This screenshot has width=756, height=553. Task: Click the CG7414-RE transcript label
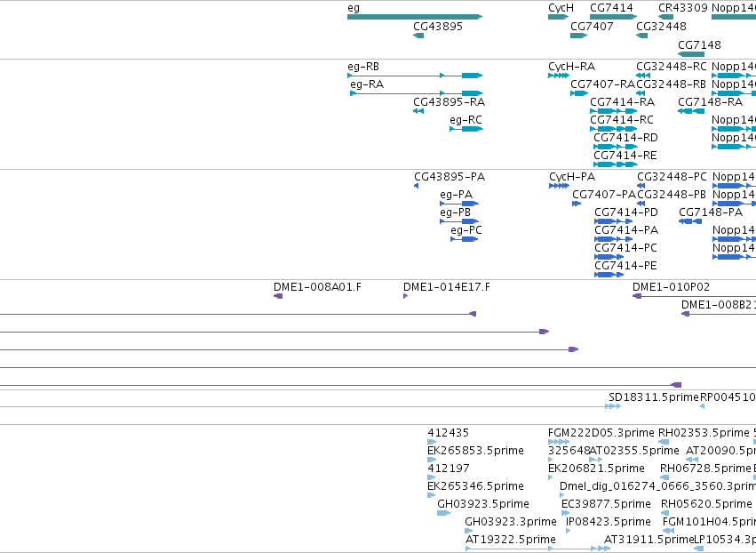[625, 156]
